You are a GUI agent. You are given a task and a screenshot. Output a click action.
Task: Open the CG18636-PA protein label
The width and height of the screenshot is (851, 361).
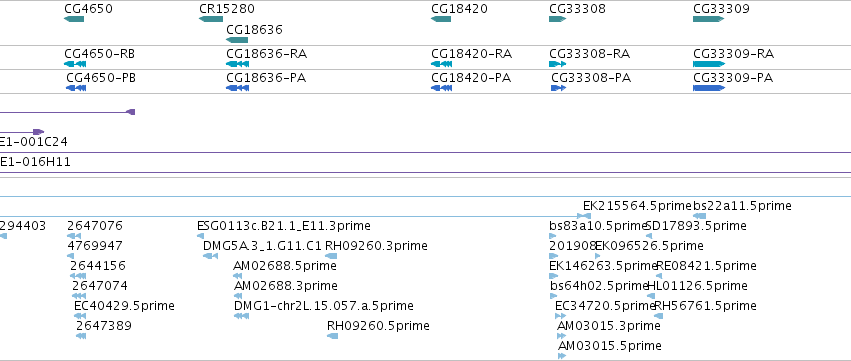pos(266,78)
